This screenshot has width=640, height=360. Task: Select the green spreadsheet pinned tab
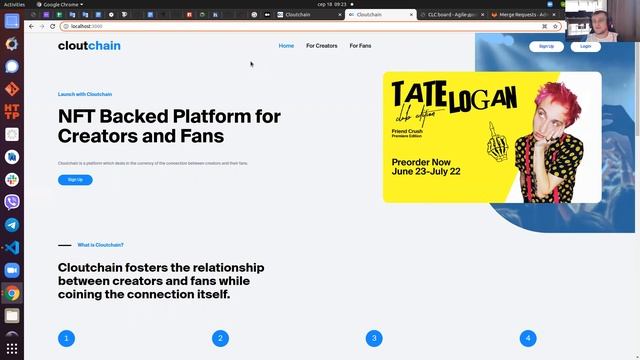coord(59,15)
